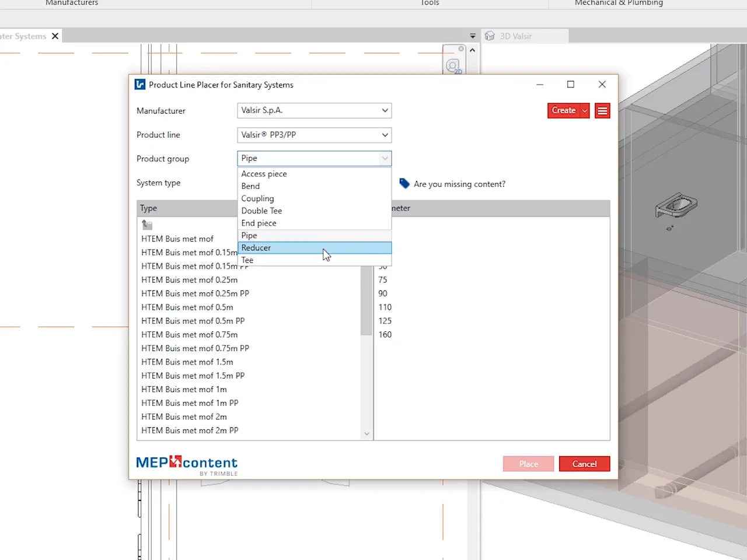
Task: Open the Tools ribbon panel label
Action: click(x=430, y=3)
